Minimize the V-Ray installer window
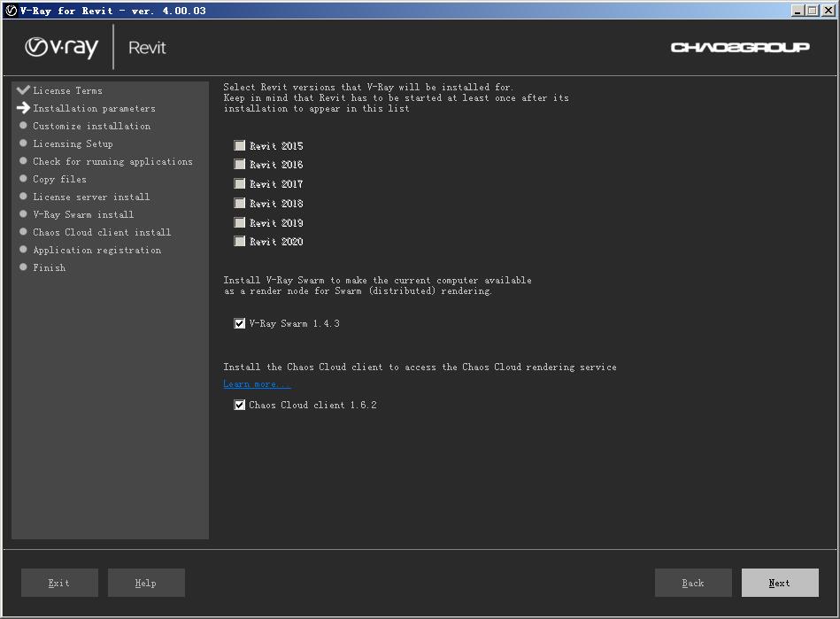The height and width of the screenshot is (619, 840). click(x=798, y=10)
